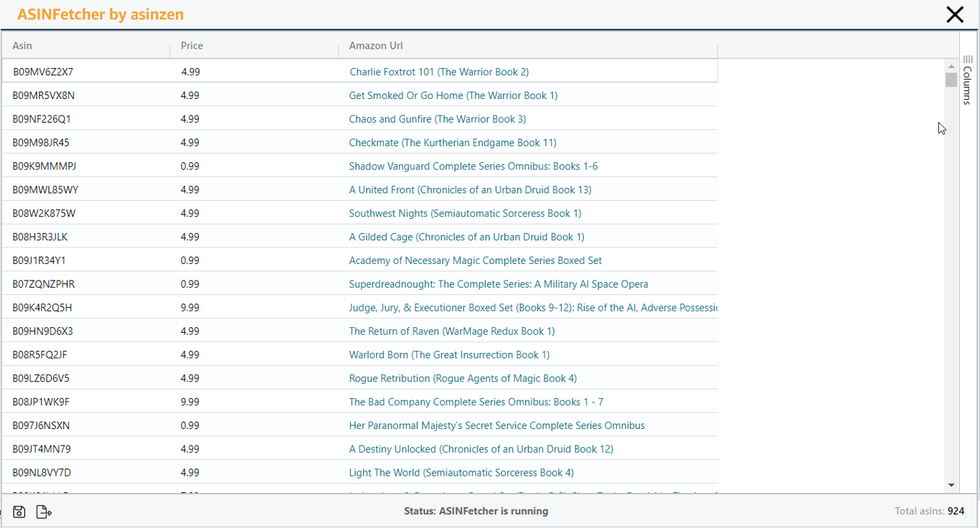Open A United Front (Urban Druid Book 13) link
The width and height of the screenshot is (980, 528).
[470, 190]
